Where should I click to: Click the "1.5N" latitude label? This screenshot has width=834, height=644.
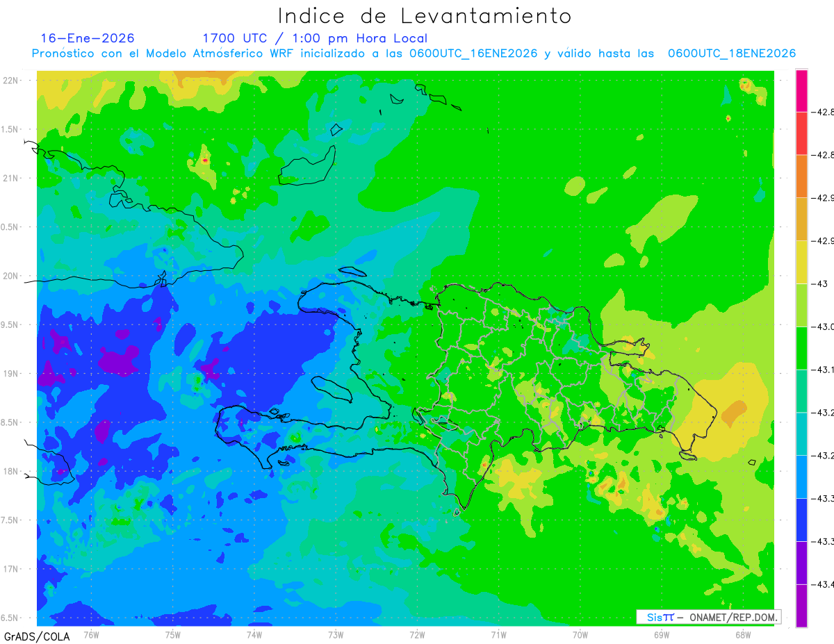10,130
